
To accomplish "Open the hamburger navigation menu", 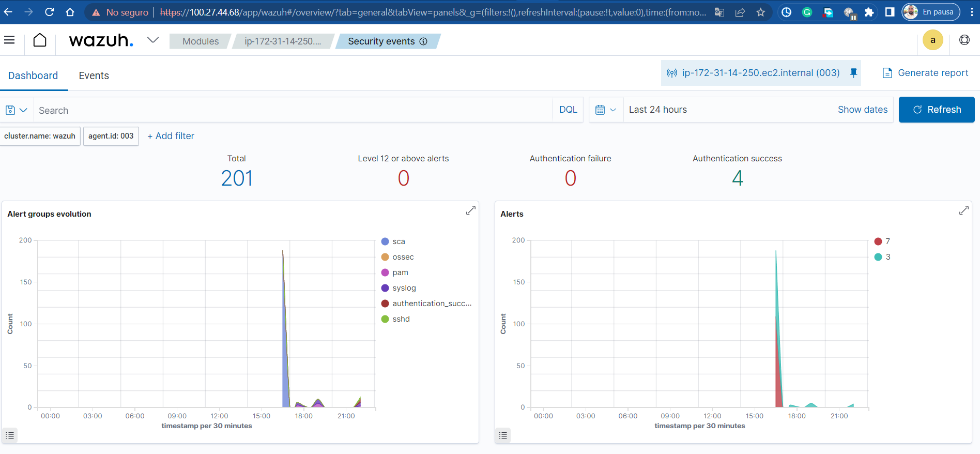I will [x=9, y=40].
